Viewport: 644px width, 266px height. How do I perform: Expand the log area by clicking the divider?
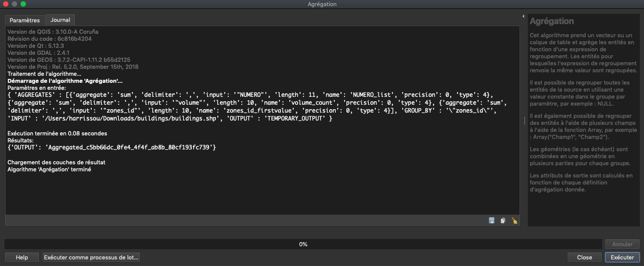pos(525,121)
